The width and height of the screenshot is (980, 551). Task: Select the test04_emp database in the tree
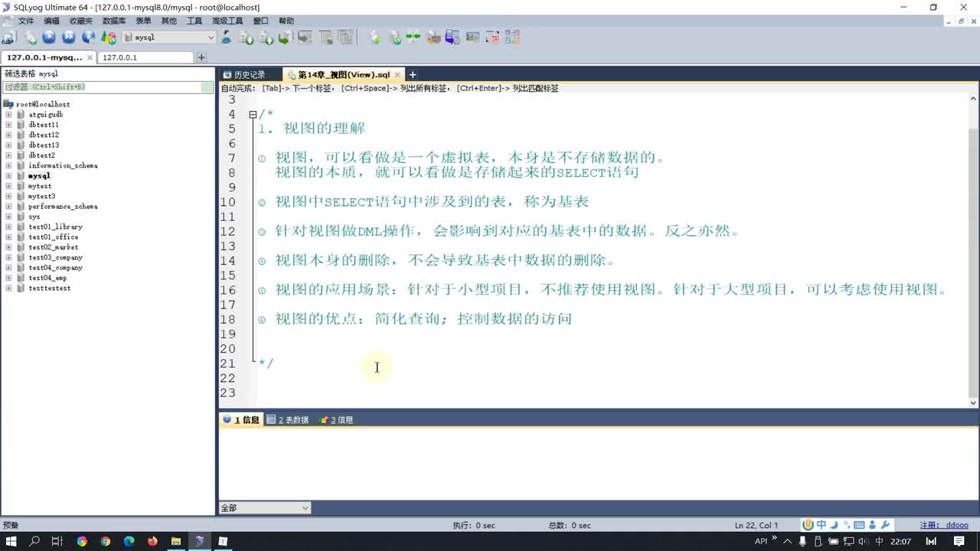[x=47, y=278]
